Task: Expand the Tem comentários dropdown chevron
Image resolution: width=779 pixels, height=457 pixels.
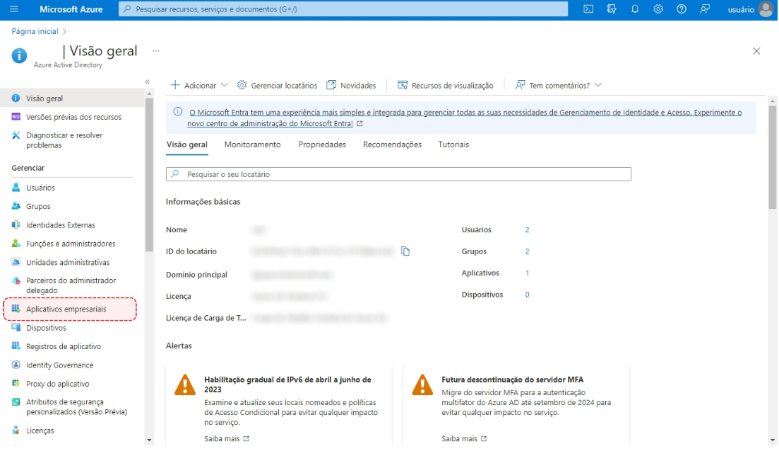Action: (x=598, y=85)
